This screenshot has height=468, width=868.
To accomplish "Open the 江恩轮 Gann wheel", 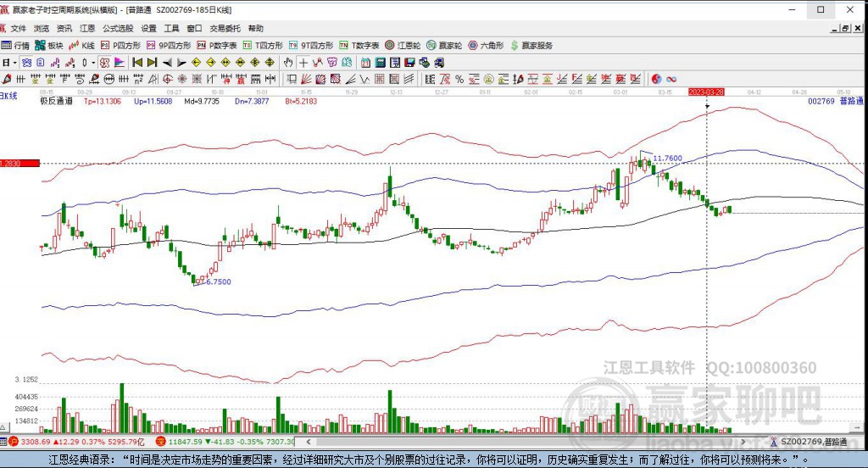I will 403,46.
